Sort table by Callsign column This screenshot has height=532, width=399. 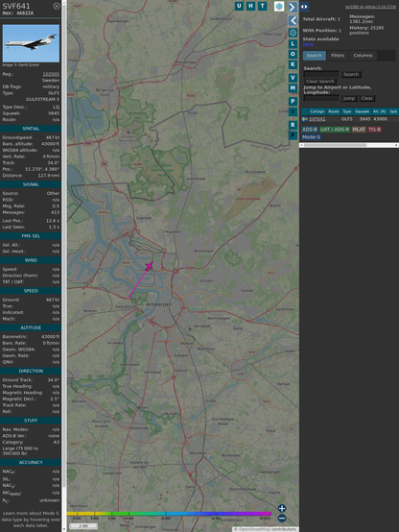317,111
